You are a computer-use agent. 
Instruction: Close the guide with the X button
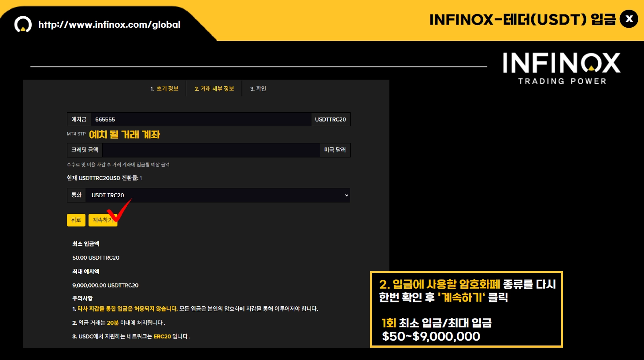629,19
